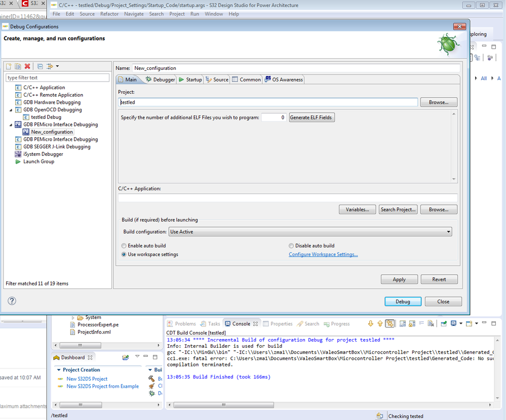Click the Open Console icon
This screenshot has height=420, width=506.
click(x=469, y=324)
